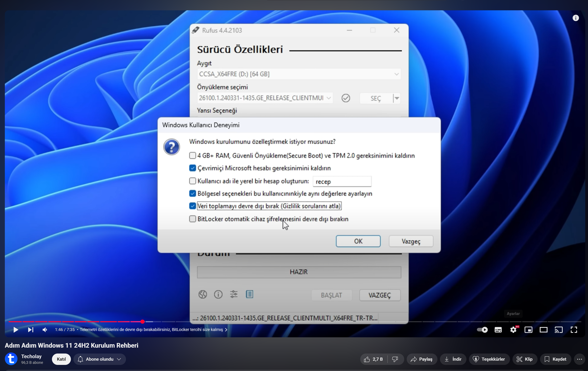The height and width of the screenshot is (371, 588).
Task: Like the video
Action: click(x=374, y=359)
